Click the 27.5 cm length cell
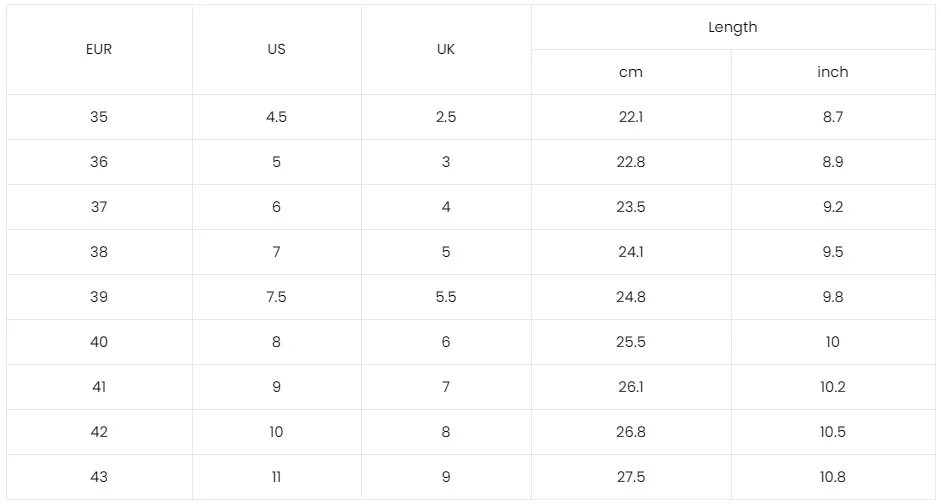The height and width of the screenshot is (504, 941). (x=631, y=477)
